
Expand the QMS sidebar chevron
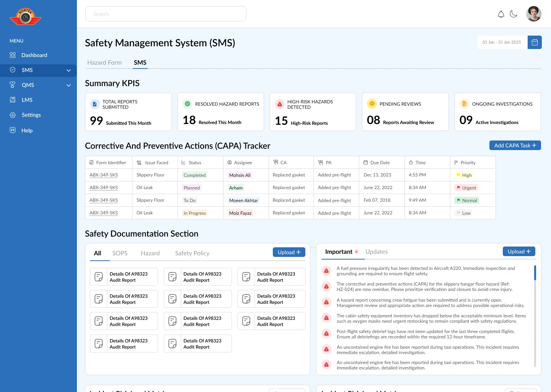coord(68,85)
